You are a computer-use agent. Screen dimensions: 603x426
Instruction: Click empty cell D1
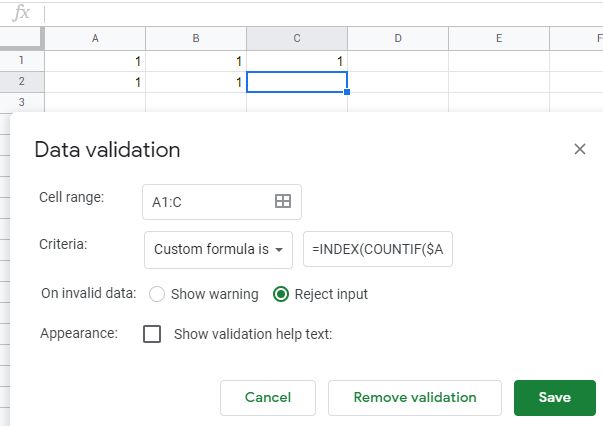[x=398, y=61]
